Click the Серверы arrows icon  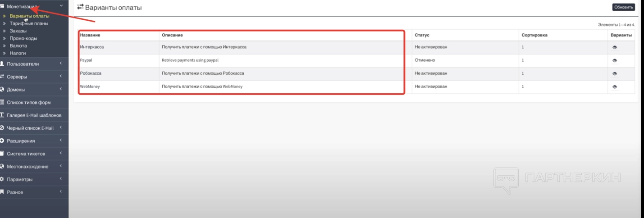pos(2,77)
